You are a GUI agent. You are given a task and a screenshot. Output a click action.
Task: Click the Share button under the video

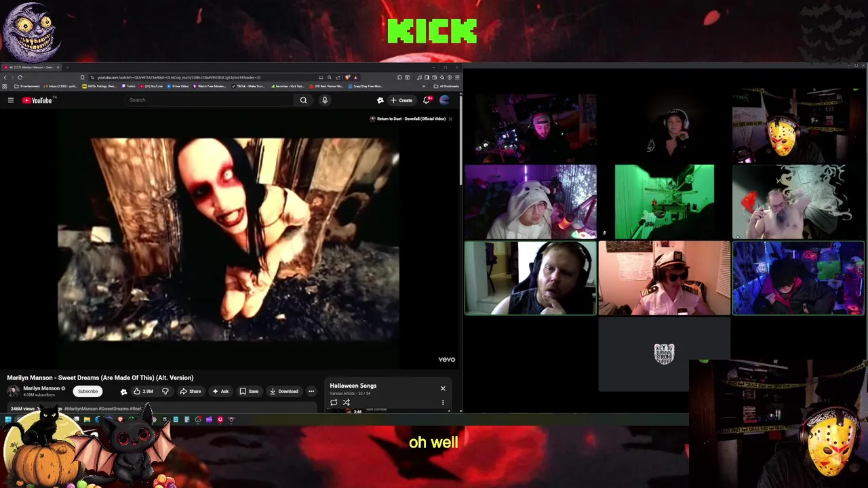pyautogui.click(x=190, y=391)
